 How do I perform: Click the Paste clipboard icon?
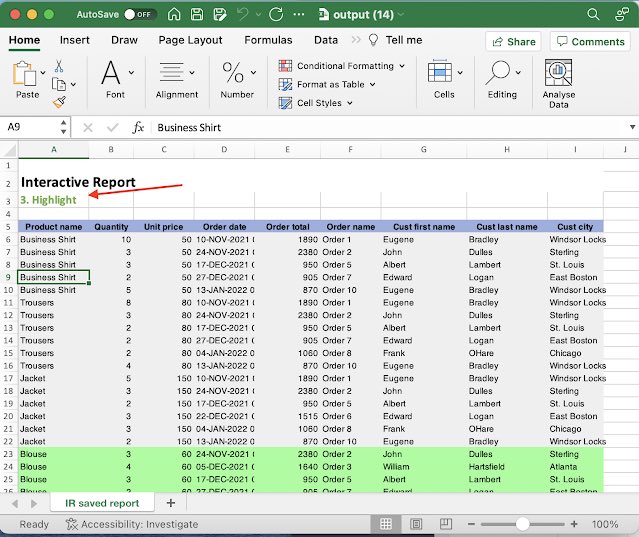point(25,74)
